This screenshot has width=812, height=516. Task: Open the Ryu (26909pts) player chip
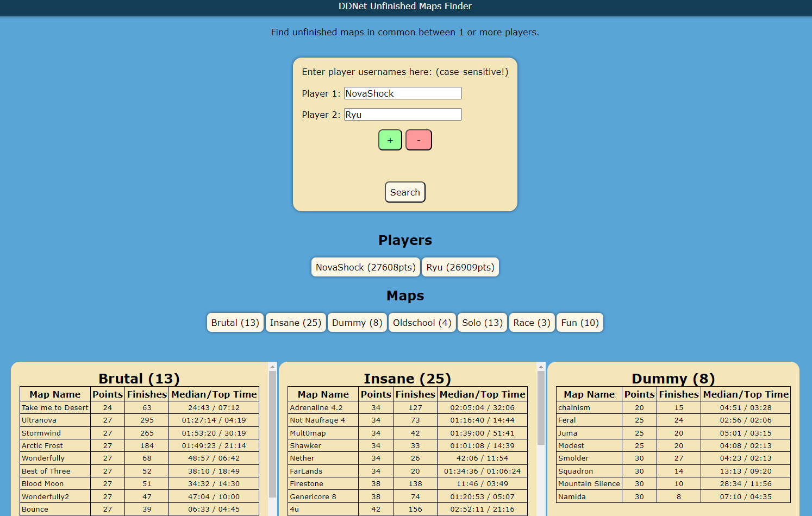pyautogui.click(x=460, y=267)
